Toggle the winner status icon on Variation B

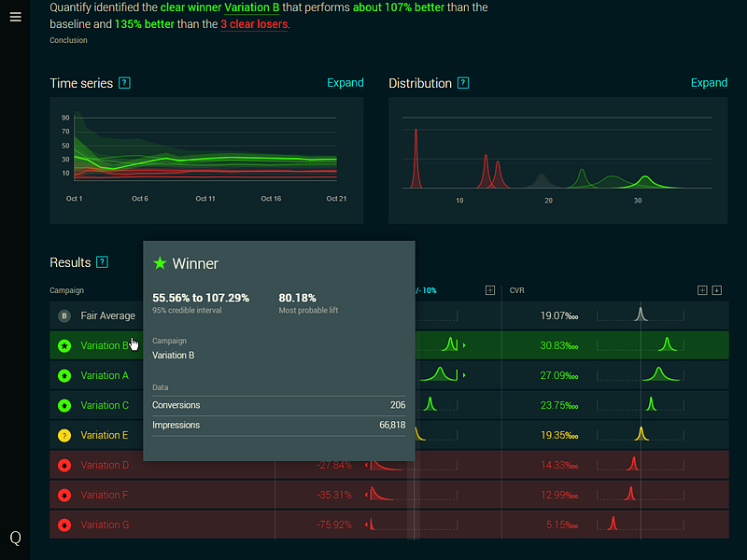63,345
